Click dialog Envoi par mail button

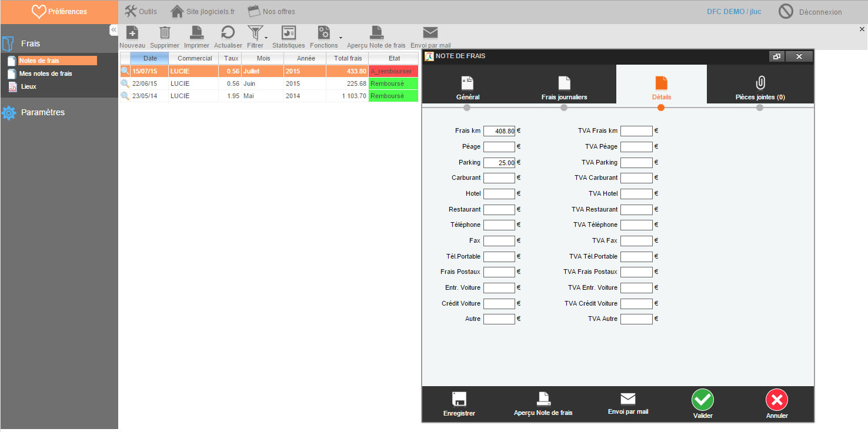click(x=628, y=404)
